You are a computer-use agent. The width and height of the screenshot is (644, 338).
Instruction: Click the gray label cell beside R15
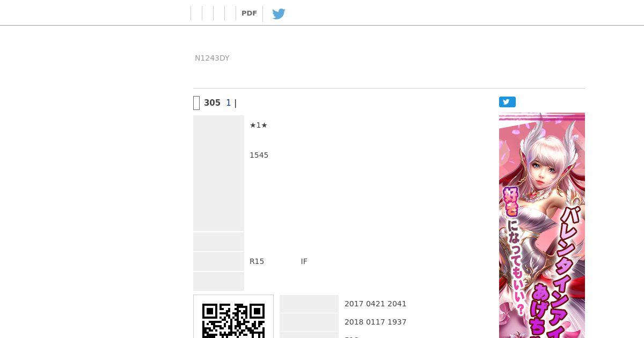click(218, 261)
